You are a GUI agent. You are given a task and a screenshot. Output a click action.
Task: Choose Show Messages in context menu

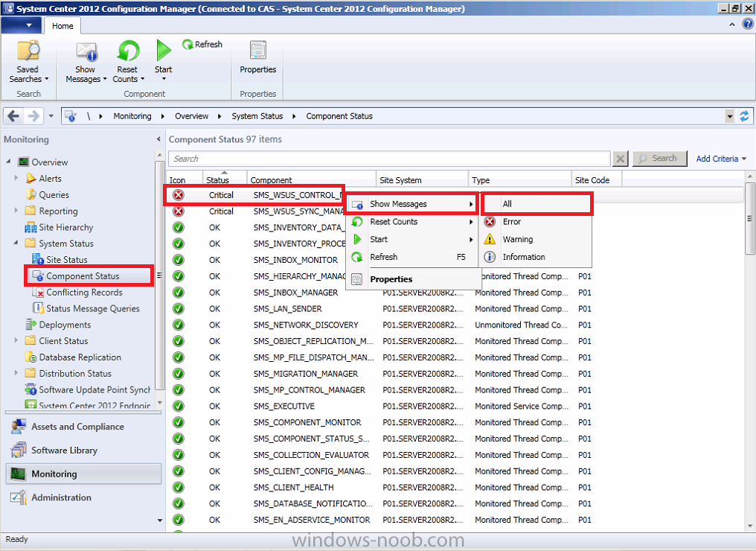point(411,204)
